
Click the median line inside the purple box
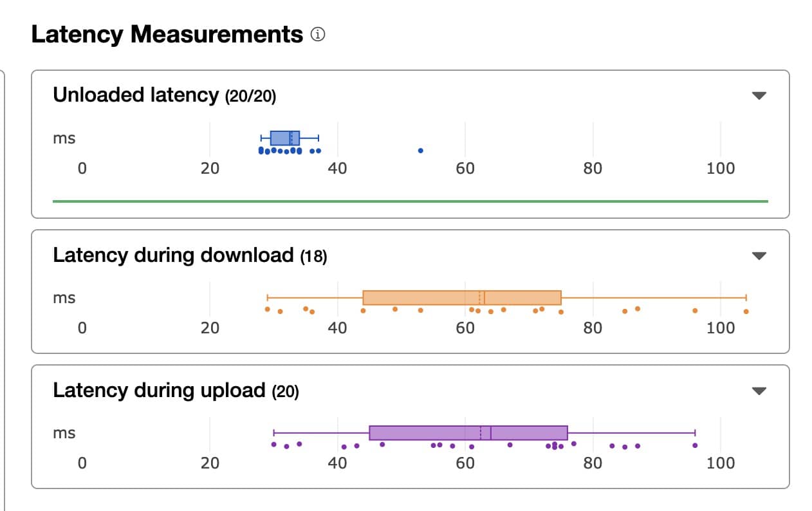(x=490, y=432)
